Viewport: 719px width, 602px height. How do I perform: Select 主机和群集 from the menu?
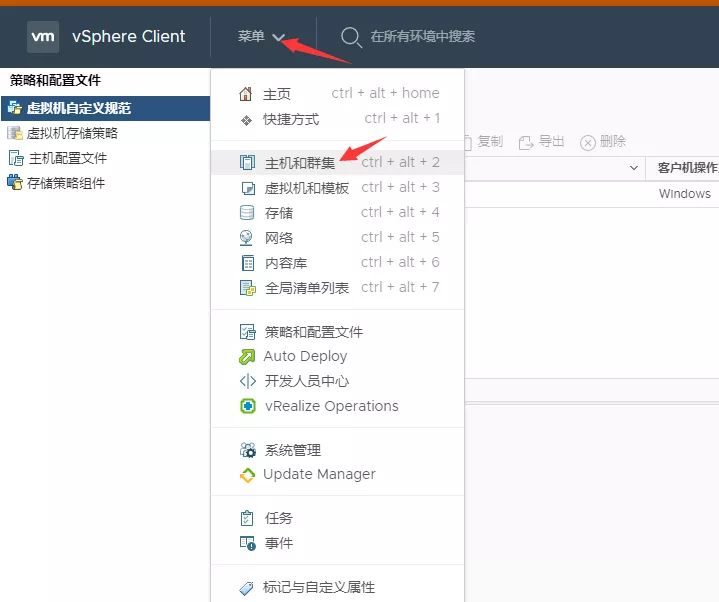pos(300,162)
